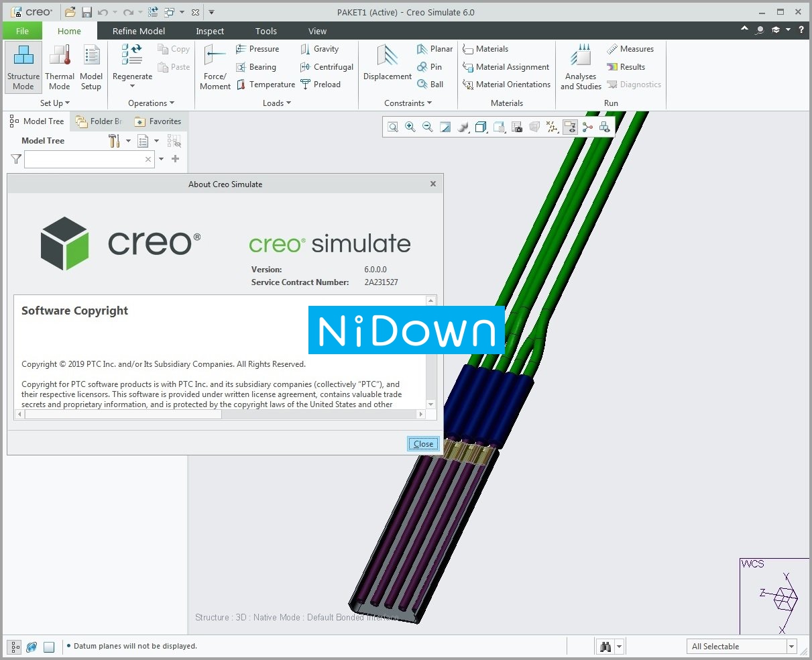
Task: Click the copyright text vertical scrollbar
Action: (431, 352)
